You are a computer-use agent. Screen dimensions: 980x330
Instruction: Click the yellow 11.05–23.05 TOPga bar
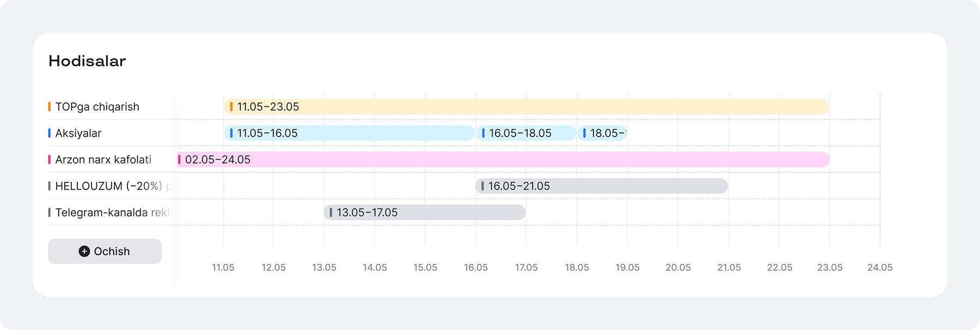point(526,107)
